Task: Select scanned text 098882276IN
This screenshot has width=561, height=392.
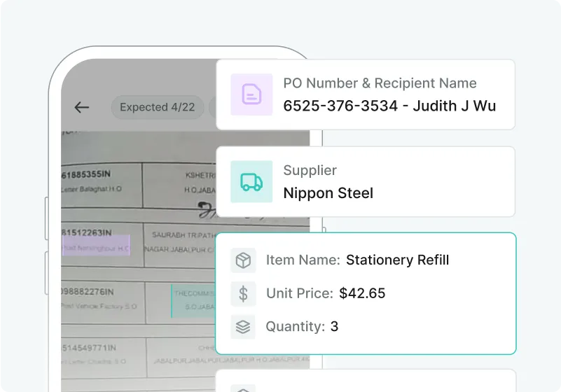Action: 88,292
